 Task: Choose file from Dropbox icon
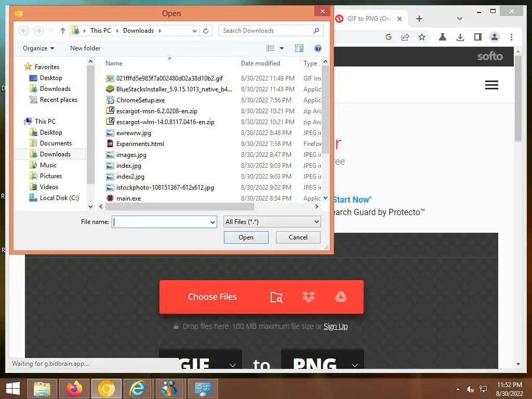[309, 297]
